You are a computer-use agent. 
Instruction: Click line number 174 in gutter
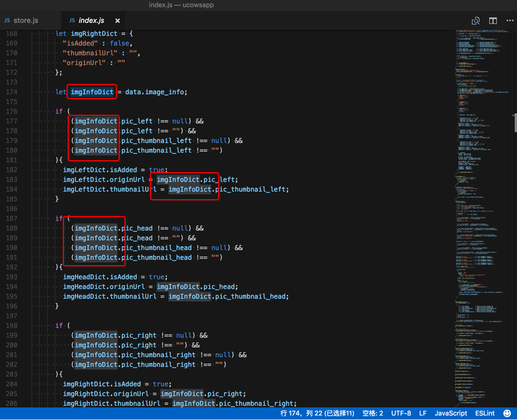pyautogui.click(x=11, y=92)
